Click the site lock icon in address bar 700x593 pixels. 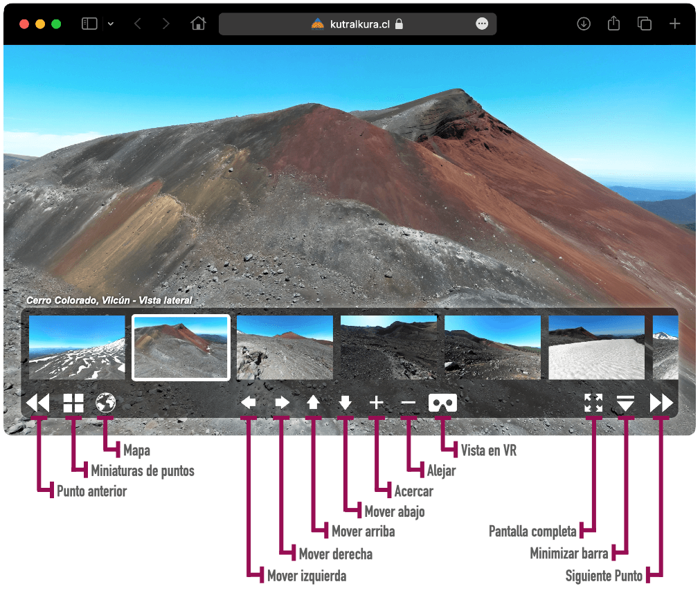coord(399,24)
